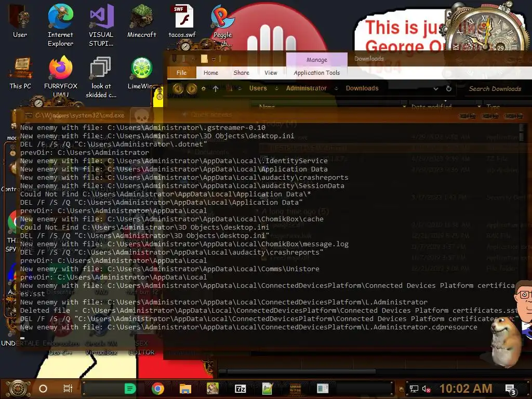Viewport: 532px width, 399px height.
Task: Open File Explorer from the taskbar
Action: 185,389
